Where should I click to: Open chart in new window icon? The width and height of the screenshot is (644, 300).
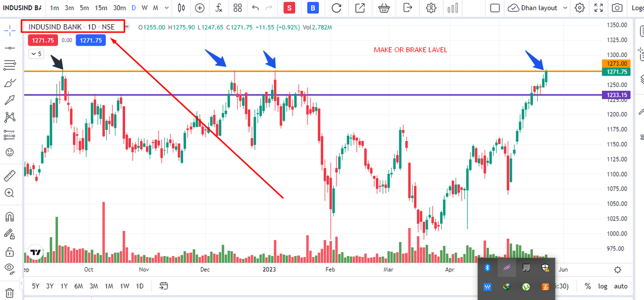coord(360,8)
